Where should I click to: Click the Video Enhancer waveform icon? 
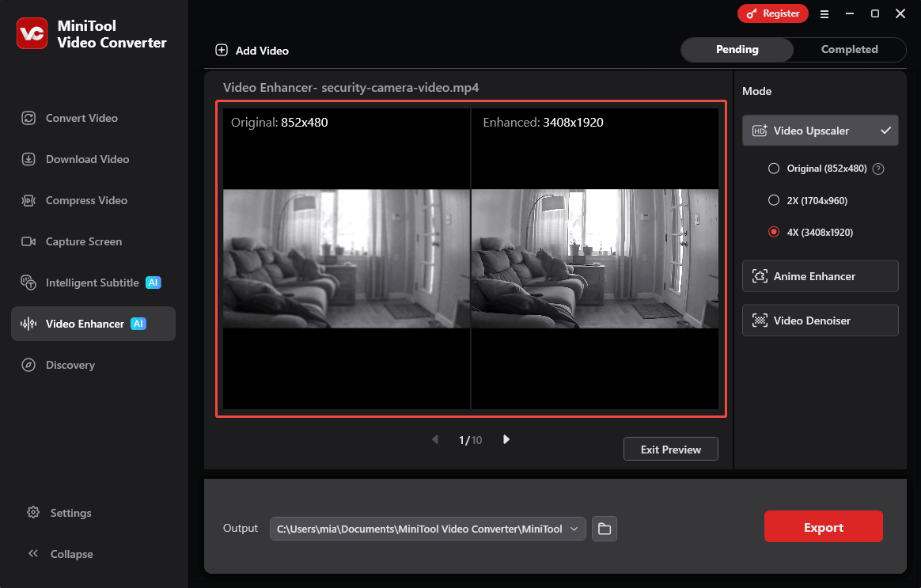[x=28, y=324]
